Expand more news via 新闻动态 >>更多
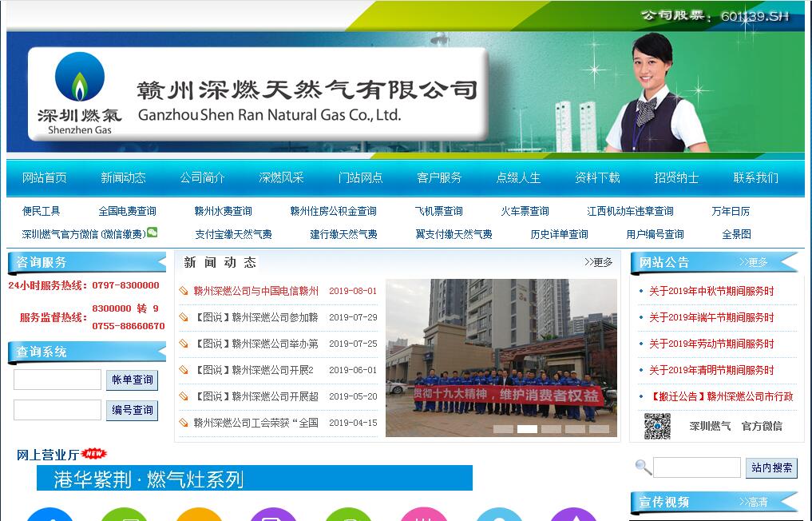This screenshot has width=812, height=521. (598, 262)
